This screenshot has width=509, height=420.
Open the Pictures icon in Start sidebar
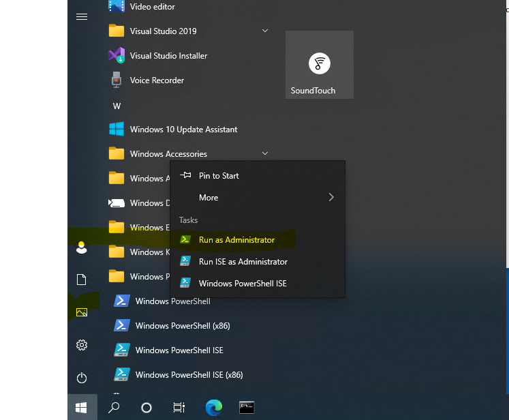[82, 312]
